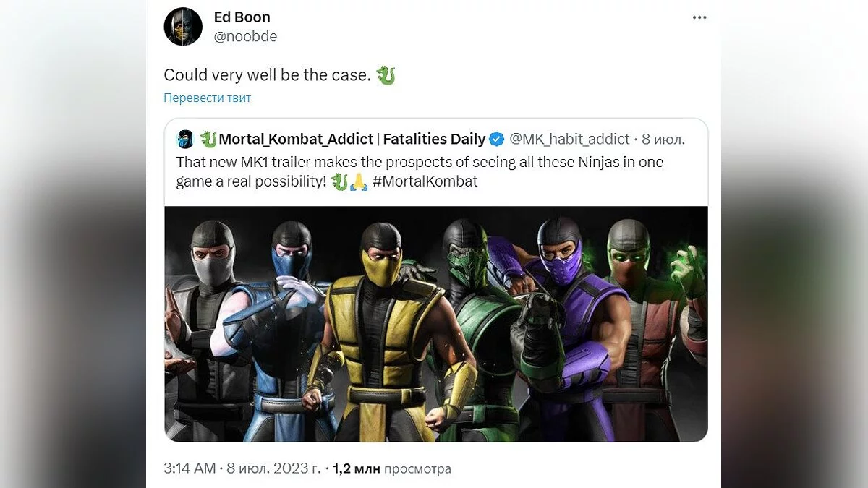Click the blue verified badge icon
The height and width of the screenshot is (488, 868).
coord(497,139)
